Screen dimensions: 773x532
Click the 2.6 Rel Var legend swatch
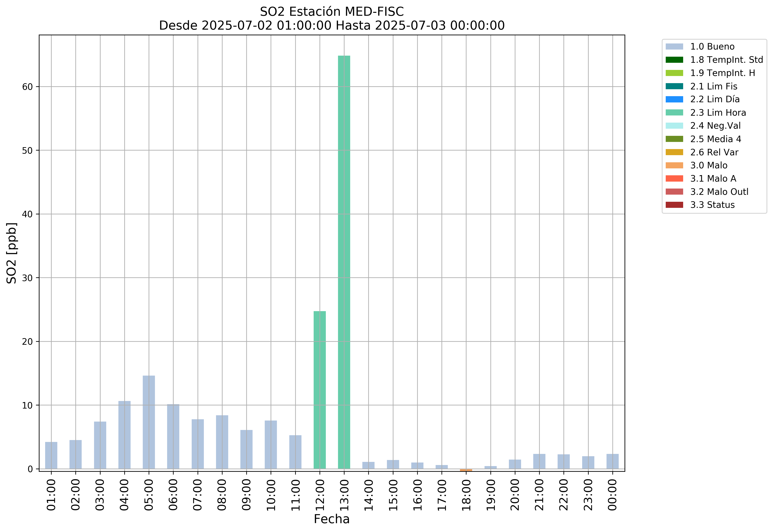click(674, 152)
